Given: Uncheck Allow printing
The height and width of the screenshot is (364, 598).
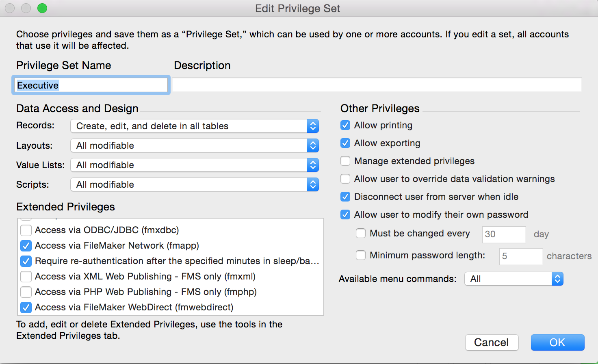Looking at the screenshot, I should tap(345, 125).
